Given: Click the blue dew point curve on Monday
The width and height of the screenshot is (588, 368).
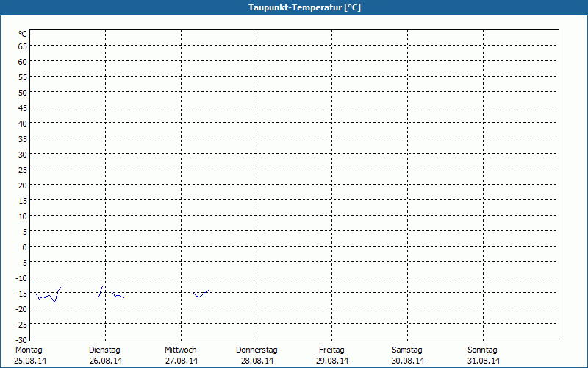Looking at the screenshot, I should (49, 295).
